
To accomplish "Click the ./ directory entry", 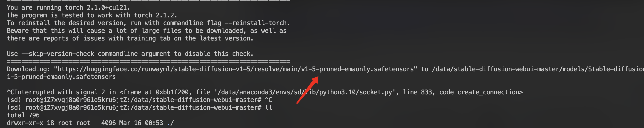I will tap(171, 123).
